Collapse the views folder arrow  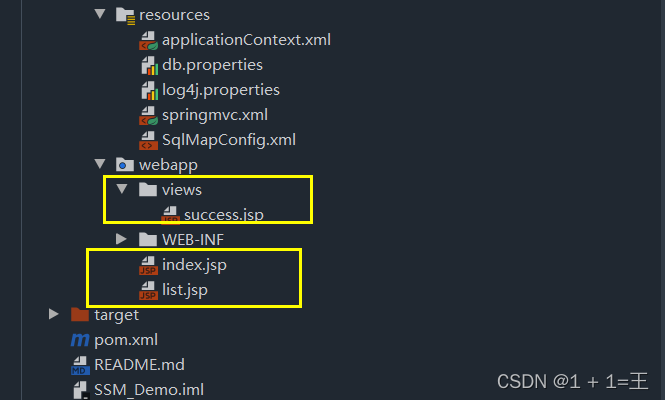[x=122, y=190]
